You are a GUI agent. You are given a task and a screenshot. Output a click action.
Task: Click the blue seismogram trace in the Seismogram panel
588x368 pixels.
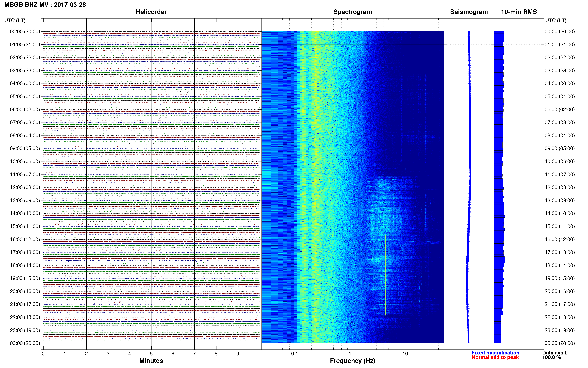(x=469, y=187)
